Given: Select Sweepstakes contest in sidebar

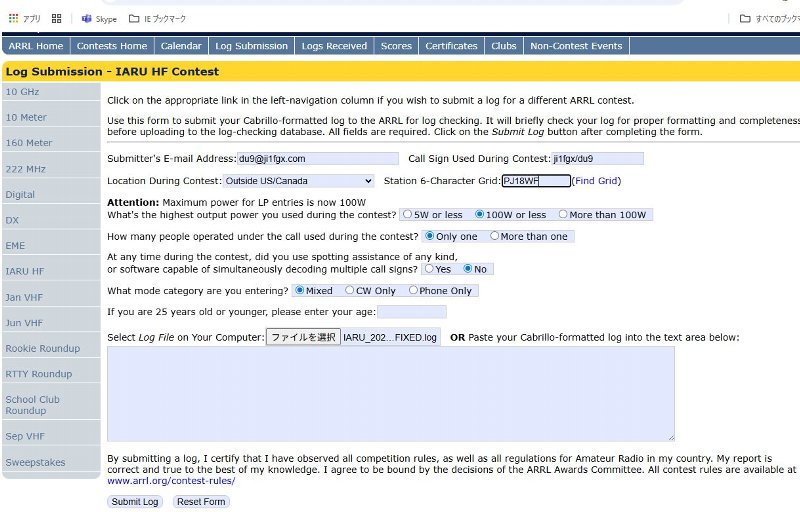Looking at the screenshot, I should click(35, 463).
